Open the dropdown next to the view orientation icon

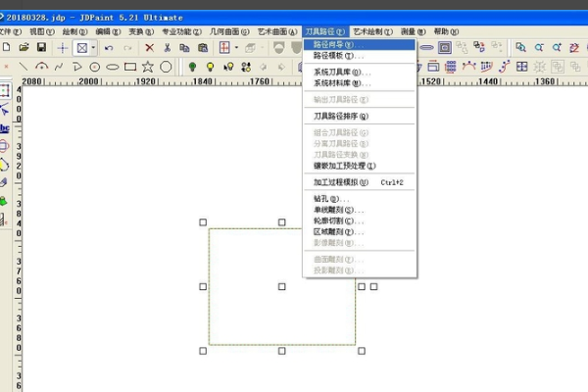[236, 48]
